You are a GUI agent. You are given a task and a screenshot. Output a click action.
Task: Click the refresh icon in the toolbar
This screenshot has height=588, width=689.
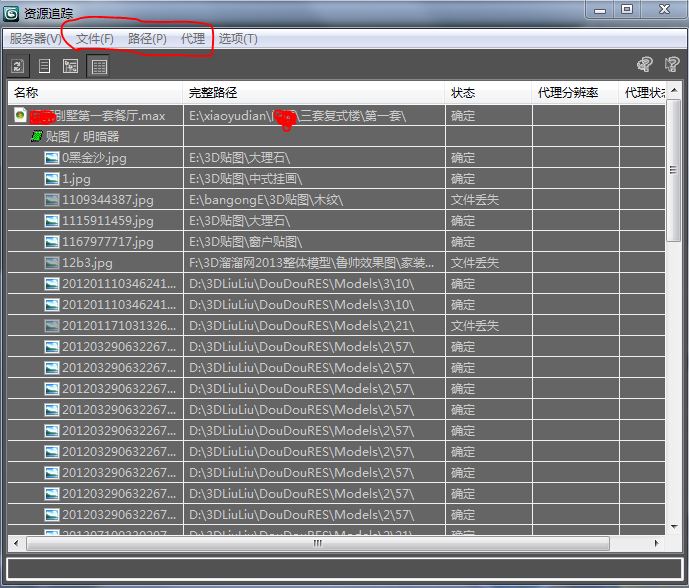click(18, 66)
